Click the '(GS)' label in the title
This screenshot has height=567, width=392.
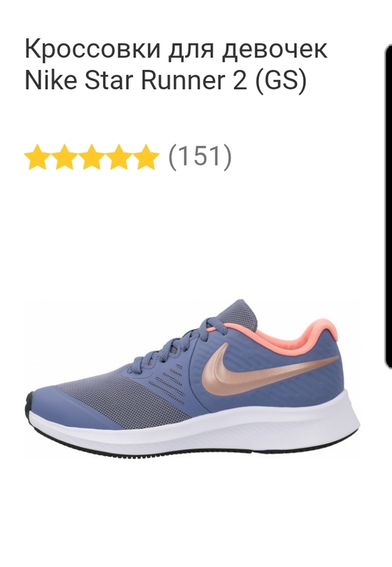click(282, 80)
